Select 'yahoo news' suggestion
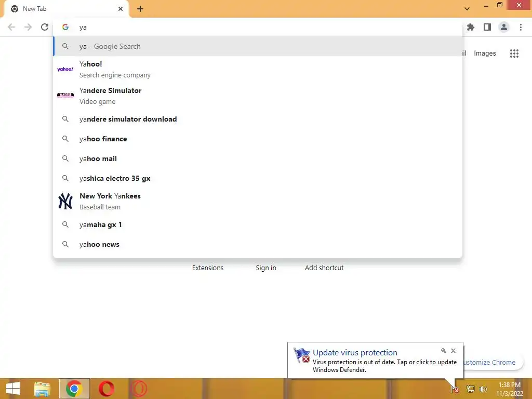532x399 pixels. [x=258, y=244]
